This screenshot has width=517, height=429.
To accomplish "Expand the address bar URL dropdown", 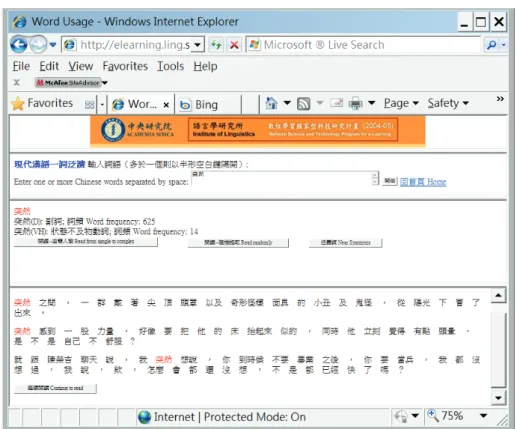I will click(x=198, y=45).
